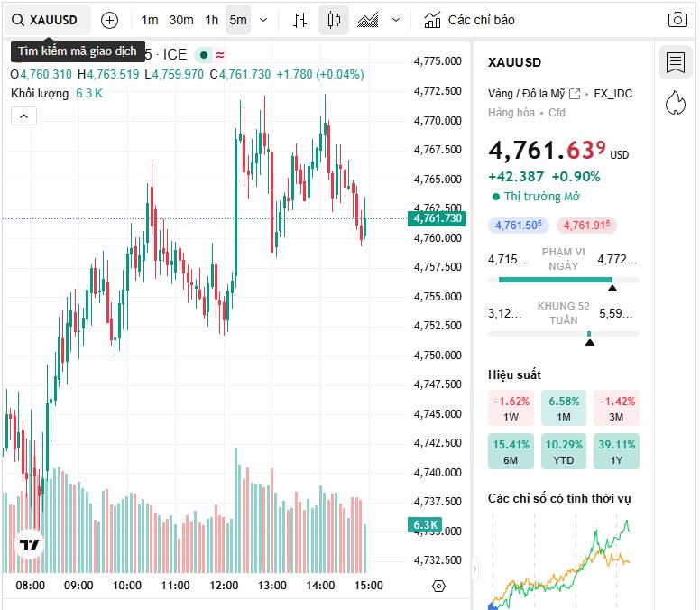Open the watchlist and details panel icon
Screen dimensions: 700x610
tap(675, 62)
